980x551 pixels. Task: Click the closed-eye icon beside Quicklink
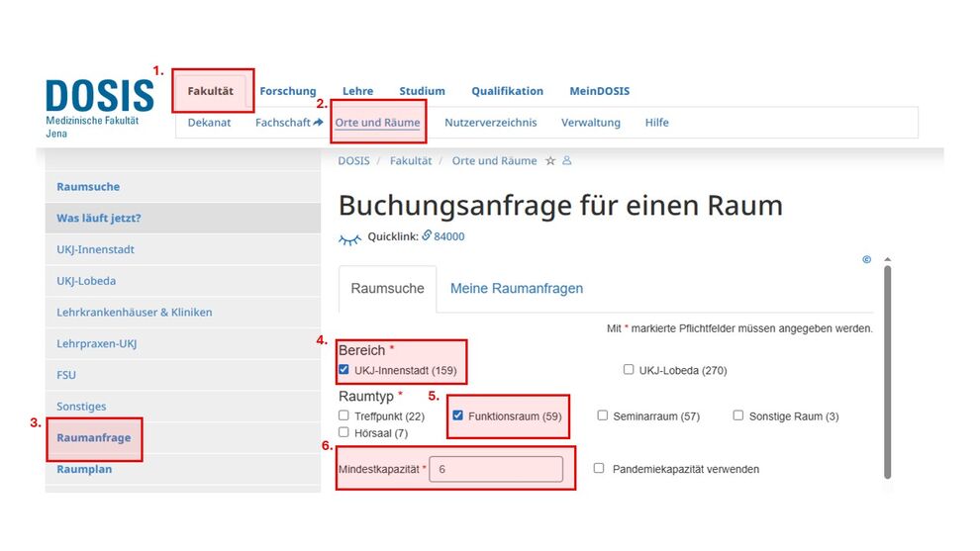click(x=349, y=237)
